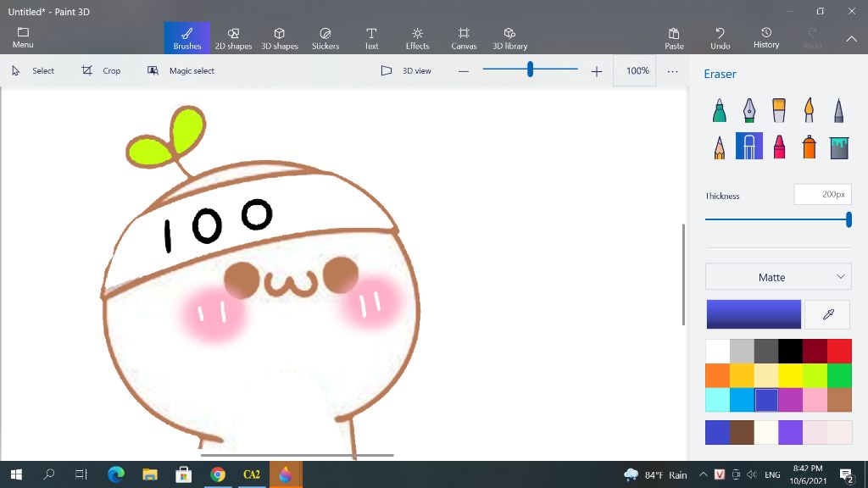Select the Fill bucket tool
Screen dimensions: 868x488
click(x=839, y=147)
